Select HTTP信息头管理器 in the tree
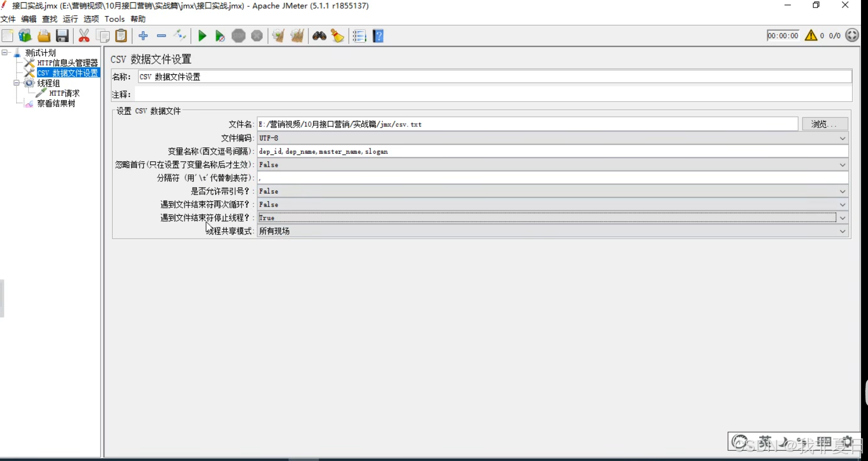This screenshot has width=868, height=461. 67,63
